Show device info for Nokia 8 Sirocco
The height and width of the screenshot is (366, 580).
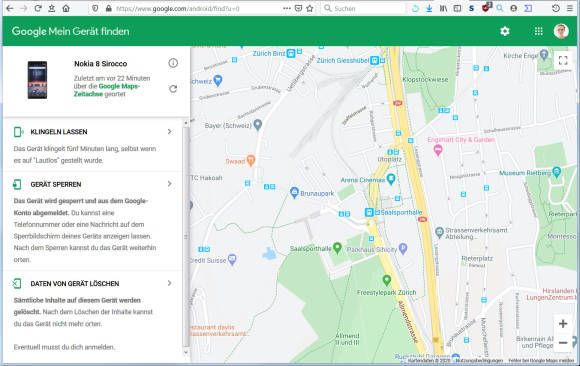(173, 63)
